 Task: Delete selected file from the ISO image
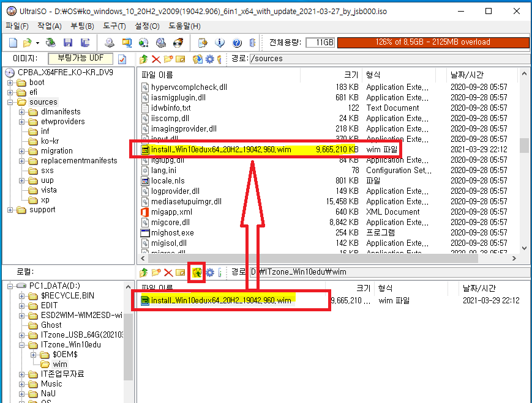(x=156, y=59)
